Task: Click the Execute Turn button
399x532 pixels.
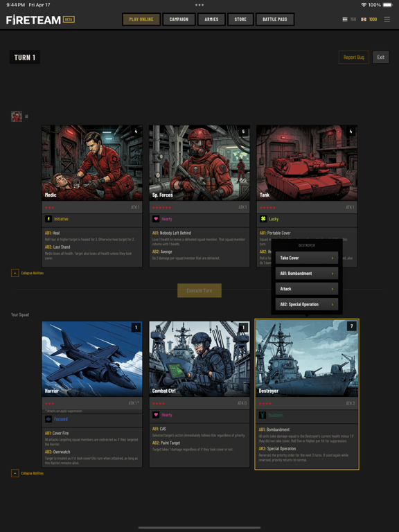Action: [x=199, y=290]
